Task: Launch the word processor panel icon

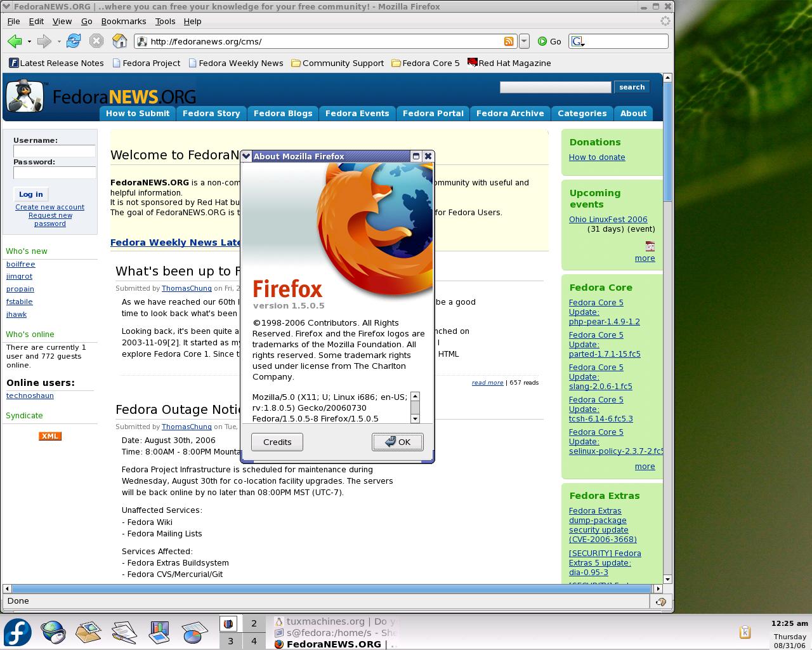Action: click(124, 633)
